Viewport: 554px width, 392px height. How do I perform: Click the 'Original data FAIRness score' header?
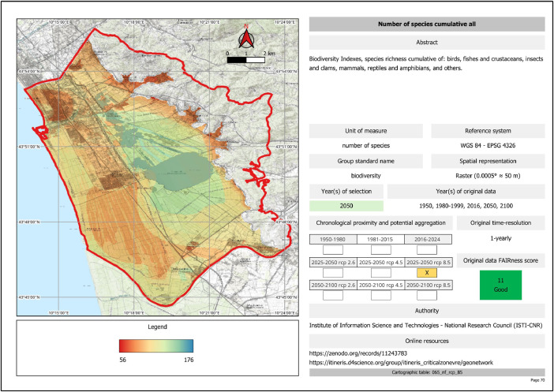[500, 260]
